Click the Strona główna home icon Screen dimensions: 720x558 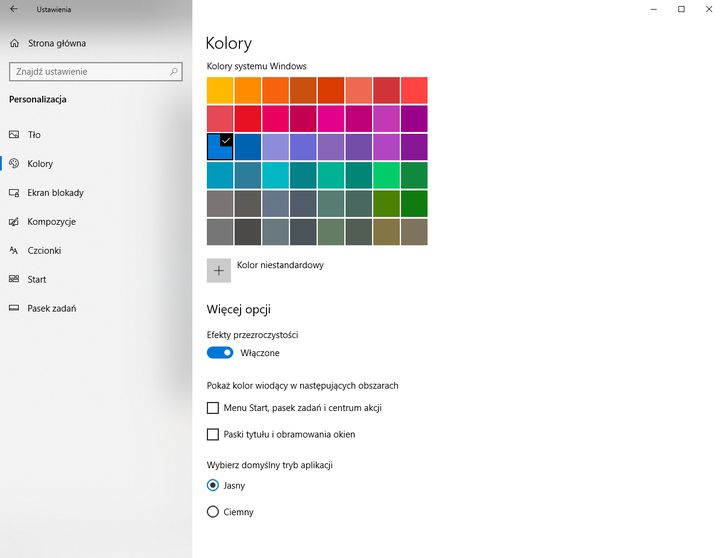14,43
